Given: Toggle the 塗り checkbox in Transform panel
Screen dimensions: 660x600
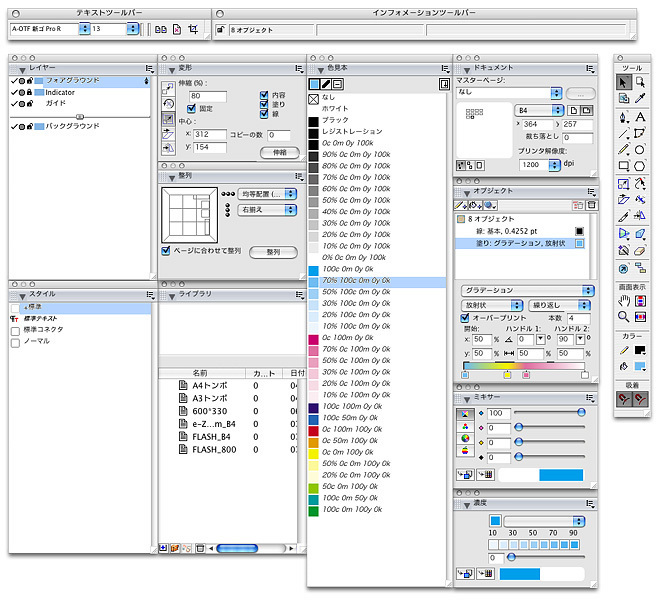Looking at the screenshot, I should tap(264, 104).
